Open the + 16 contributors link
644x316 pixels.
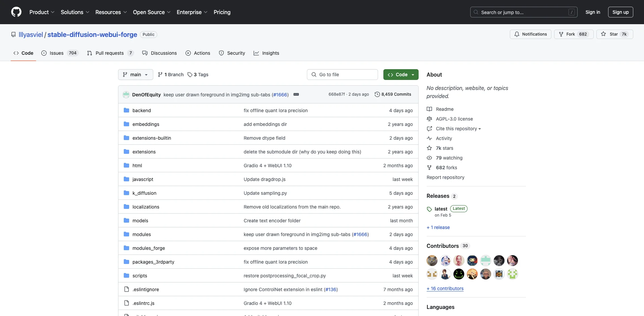click(445, 288)
